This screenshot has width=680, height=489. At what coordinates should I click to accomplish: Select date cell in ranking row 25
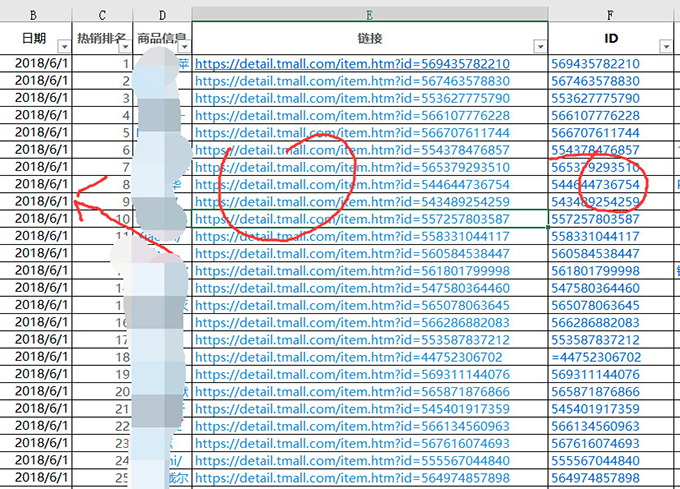click(x=36, y=478)
